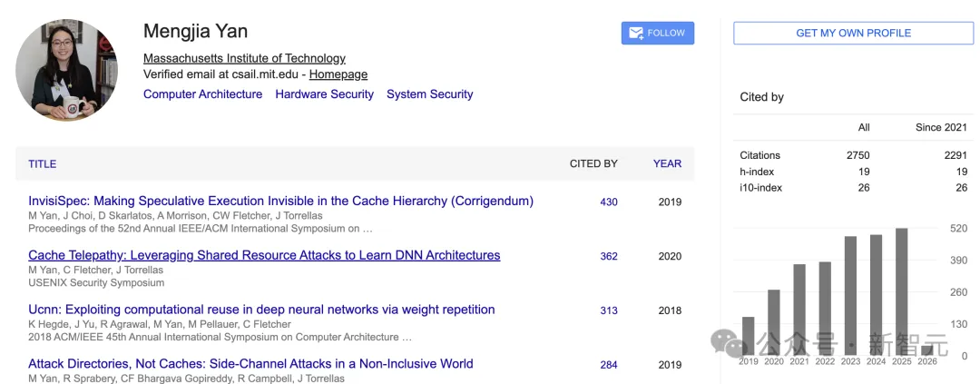The height and width of the screenshot is (384, 980).
Task: Select the System Security interest tag
Action: (429, 94)
